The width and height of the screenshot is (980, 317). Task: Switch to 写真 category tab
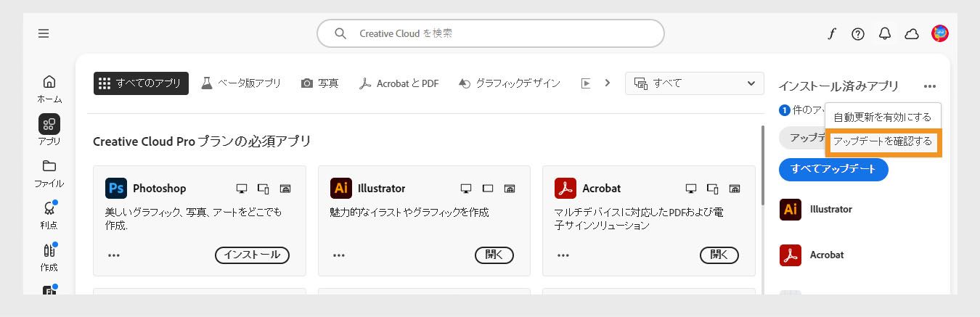coord(319,83)
